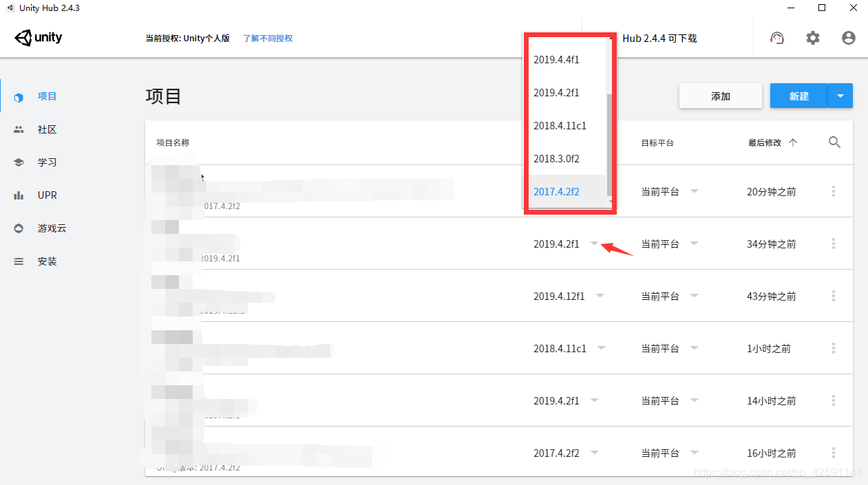
Task: Open the 社区 sidebar section
Action: [47, 129]
